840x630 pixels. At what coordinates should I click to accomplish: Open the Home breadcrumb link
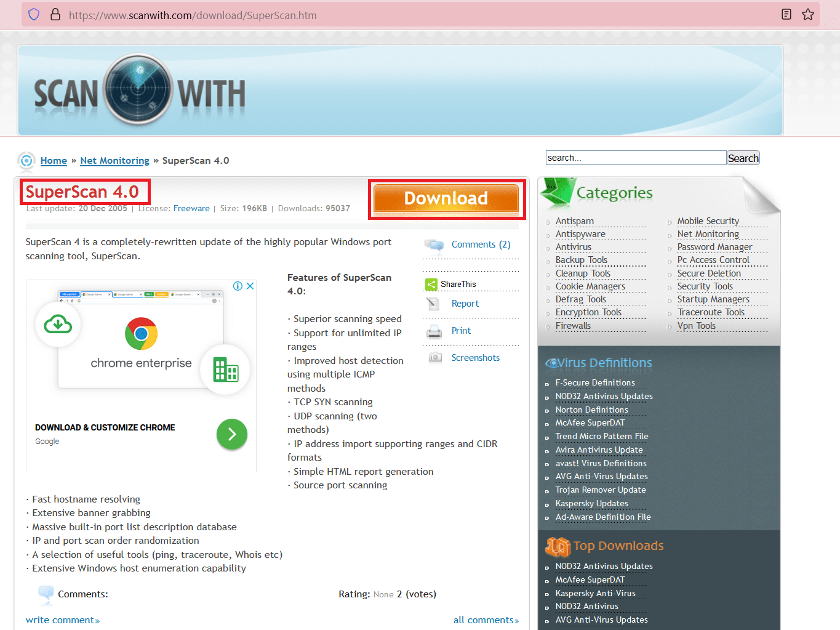54,161
